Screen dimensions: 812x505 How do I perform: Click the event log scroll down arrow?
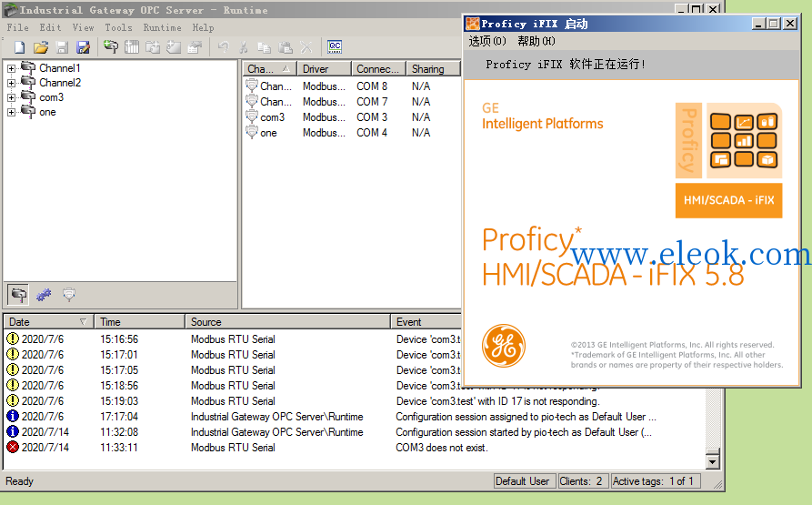[x=713, y=461]
